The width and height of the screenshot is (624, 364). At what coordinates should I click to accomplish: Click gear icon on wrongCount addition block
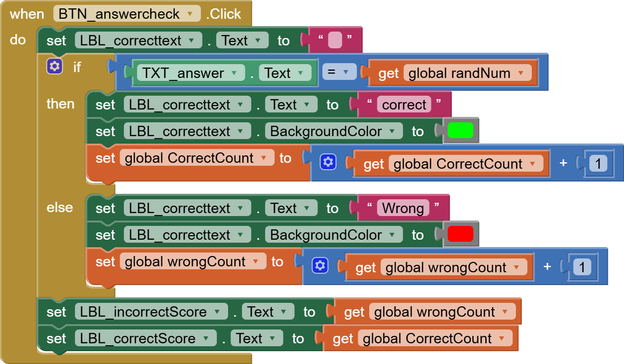(320, 266)
